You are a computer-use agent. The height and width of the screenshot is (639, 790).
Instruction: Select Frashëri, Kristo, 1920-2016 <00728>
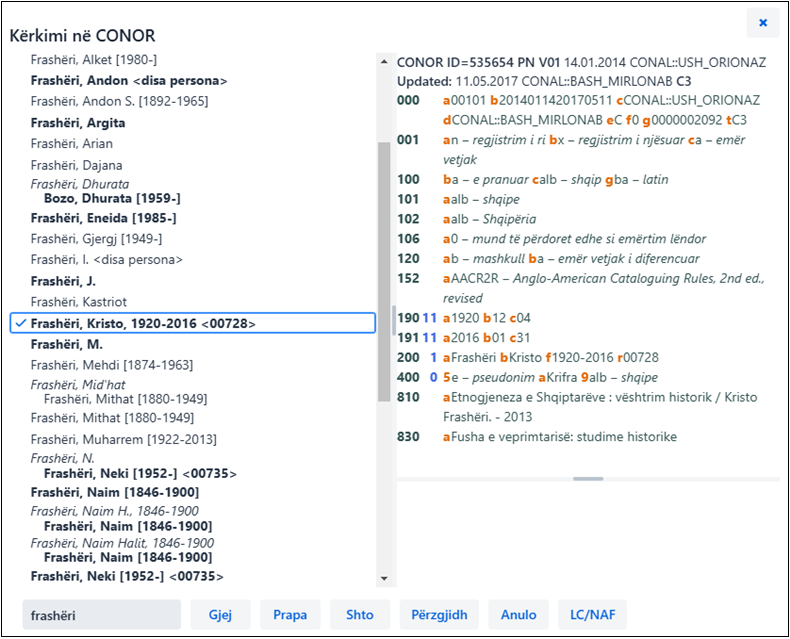tap(193, 323)
